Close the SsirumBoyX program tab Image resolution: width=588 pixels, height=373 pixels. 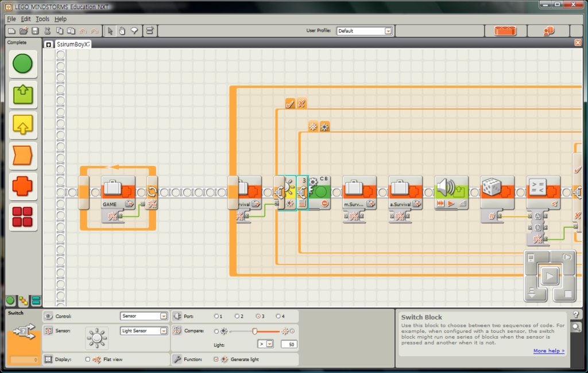coord(578,42)
